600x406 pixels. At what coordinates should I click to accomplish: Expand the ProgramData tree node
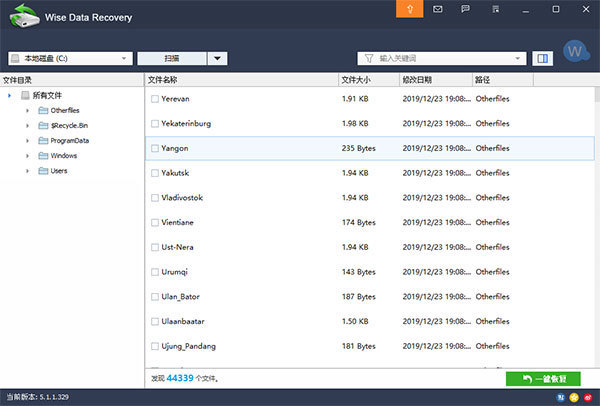click(x=27, y=141)
